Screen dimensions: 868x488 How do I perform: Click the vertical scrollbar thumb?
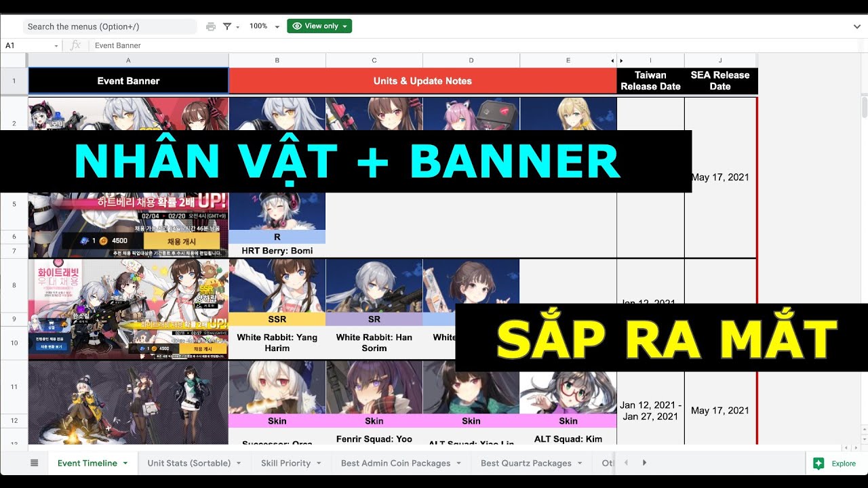pyautogui.click(x=864, y=107)
